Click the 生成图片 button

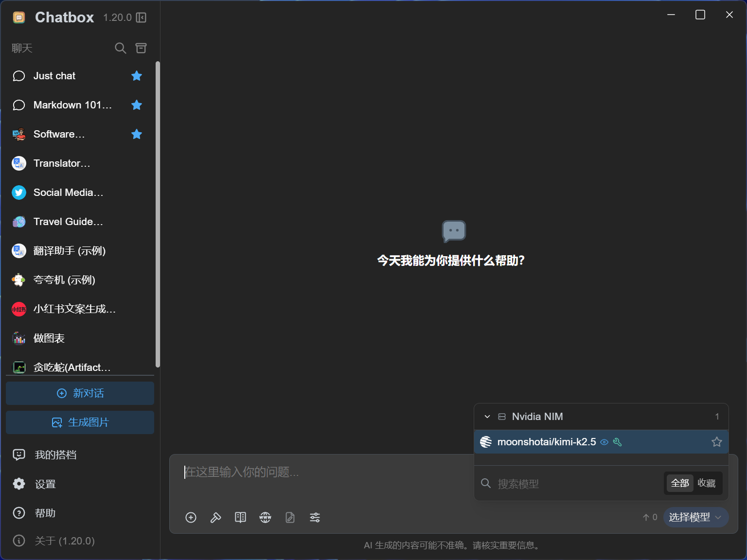coord(79,422)
